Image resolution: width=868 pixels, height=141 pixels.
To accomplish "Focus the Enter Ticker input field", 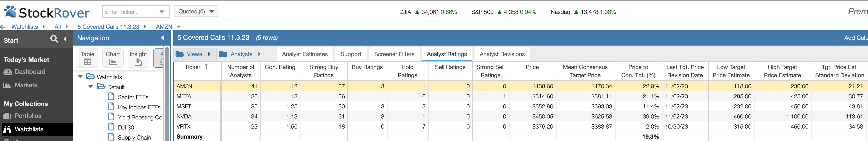I will 130,12.
